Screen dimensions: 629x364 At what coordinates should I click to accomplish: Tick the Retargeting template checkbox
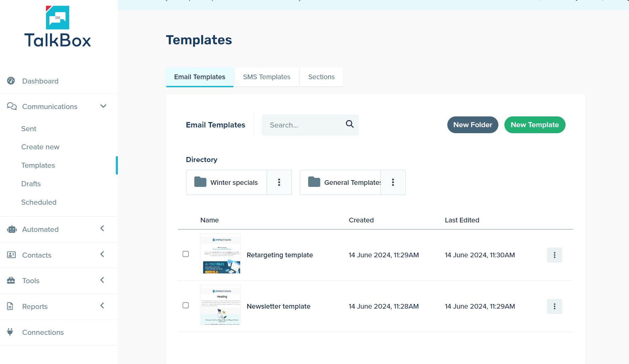[x=186, y=254]
